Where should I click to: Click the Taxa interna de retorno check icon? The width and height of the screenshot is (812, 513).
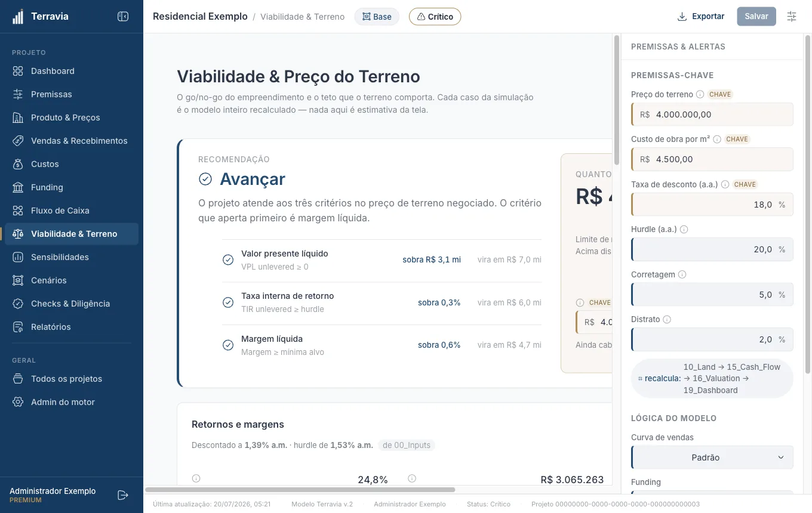(228, 302)
